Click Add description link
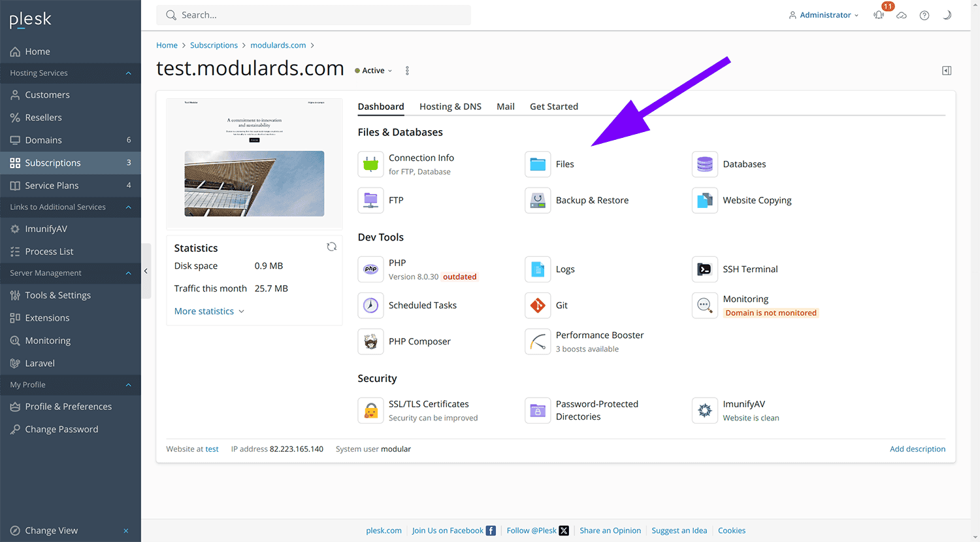Viewport: 980px width, 542px height. [x=917, y=449]
